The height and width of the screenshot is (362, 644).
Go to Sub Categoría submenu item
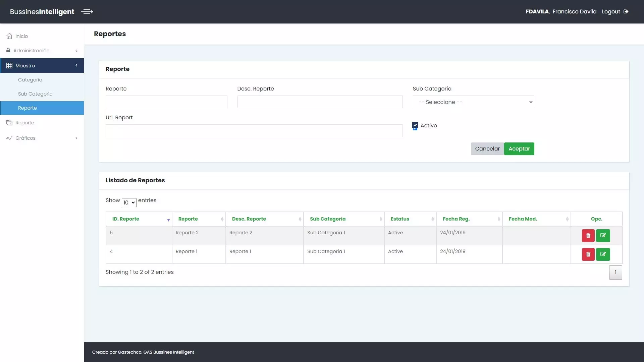(42, 94)
